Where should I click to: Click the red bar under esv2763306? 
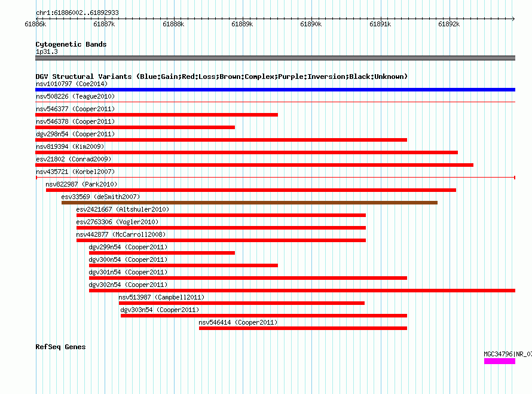pos(221,228)
